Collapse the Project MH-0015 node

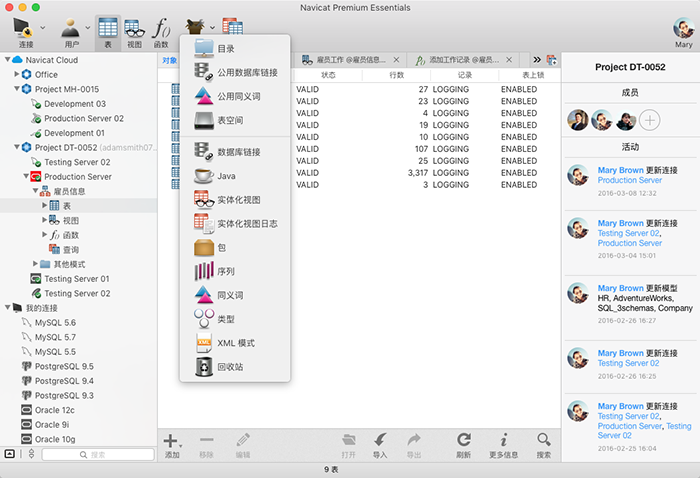tap(17, 89)
